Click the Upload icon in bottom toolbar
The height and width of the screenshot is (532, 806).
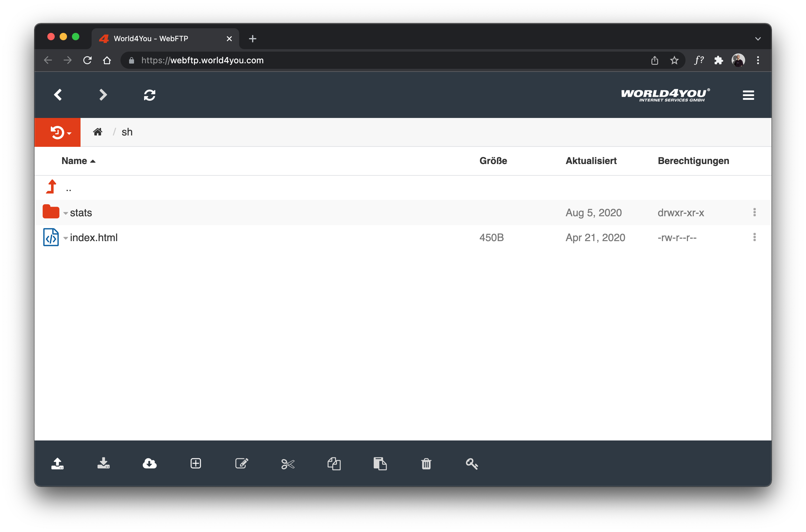57,464
